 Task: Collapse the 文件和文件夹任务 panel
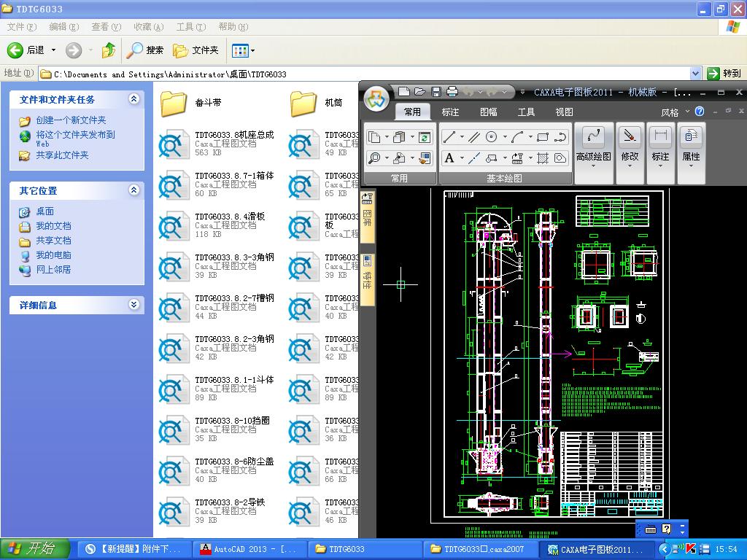[x=133, y=99]
